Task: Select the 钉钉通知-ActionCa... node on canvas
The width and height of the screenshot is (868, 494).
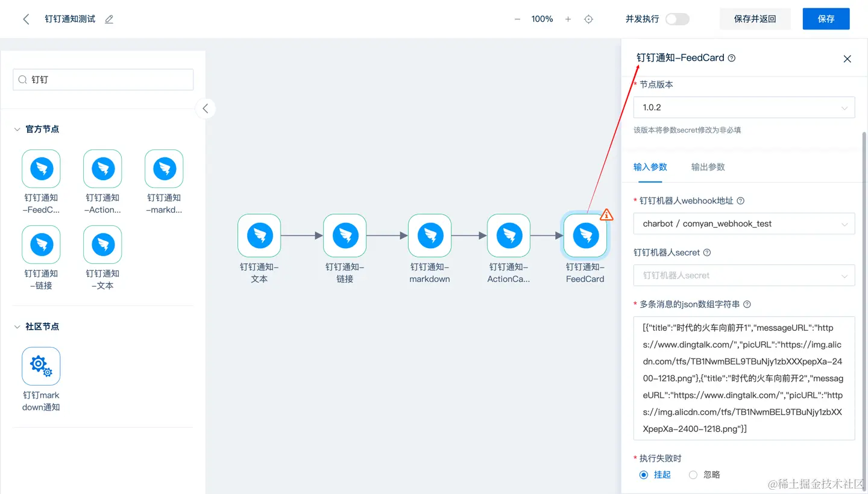Action: (x=509, y=236)
